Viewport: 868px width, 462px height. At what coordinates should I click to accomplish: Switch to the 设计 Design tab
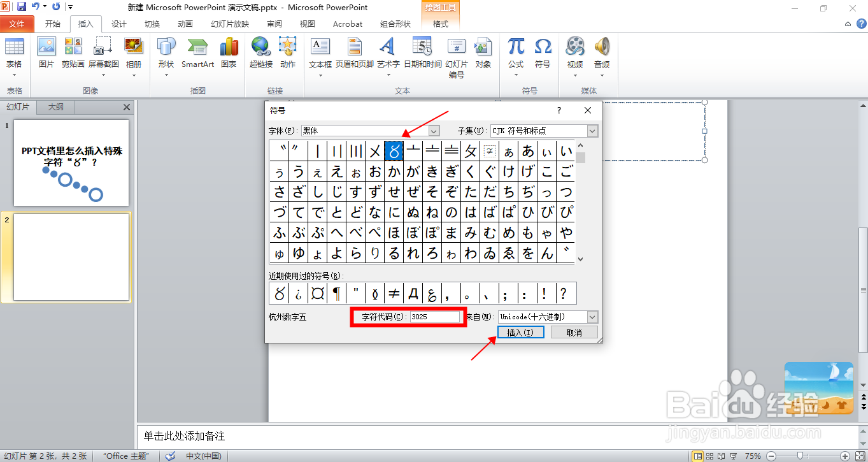[x=119, y=24]
